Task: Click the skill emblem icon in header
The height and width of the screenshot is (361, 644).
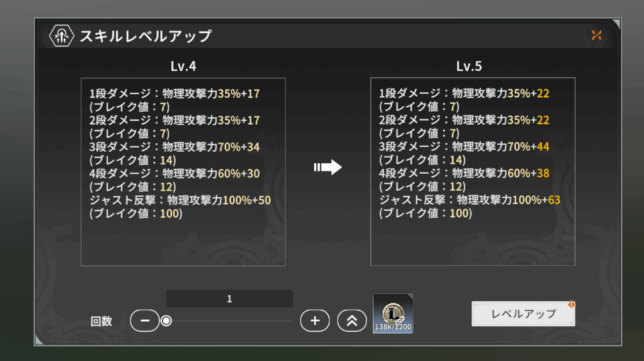Action: tap(62, 36)
